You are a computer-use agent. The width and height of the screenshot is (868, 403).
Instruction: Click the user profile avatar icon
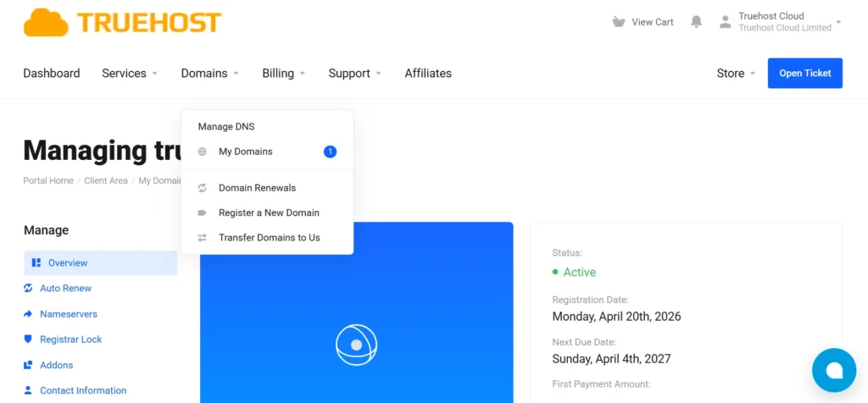[726, 22]
